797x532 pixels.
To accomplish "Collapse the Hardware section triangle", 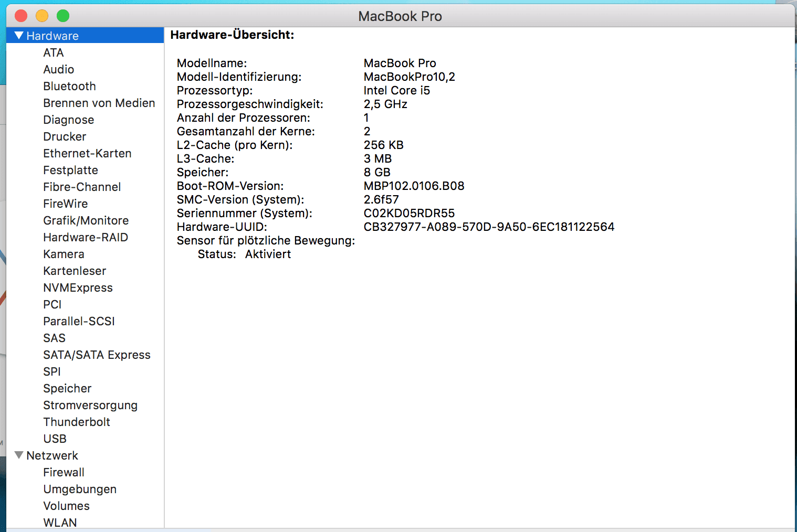I will pyautogui.click(x=19, y=36).
